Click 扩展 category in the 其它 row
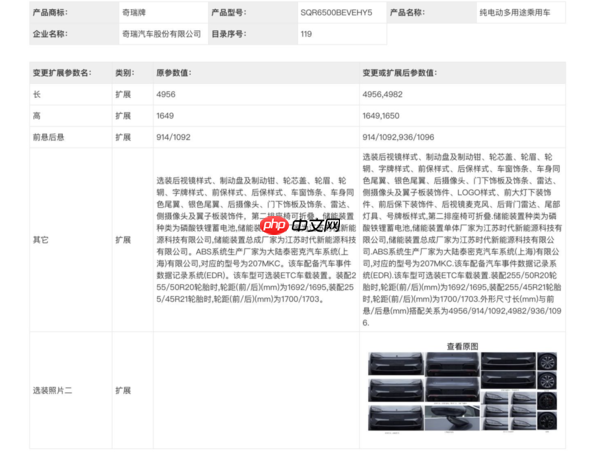The width and height of the screenshot is (600, 452). point(123,240)
